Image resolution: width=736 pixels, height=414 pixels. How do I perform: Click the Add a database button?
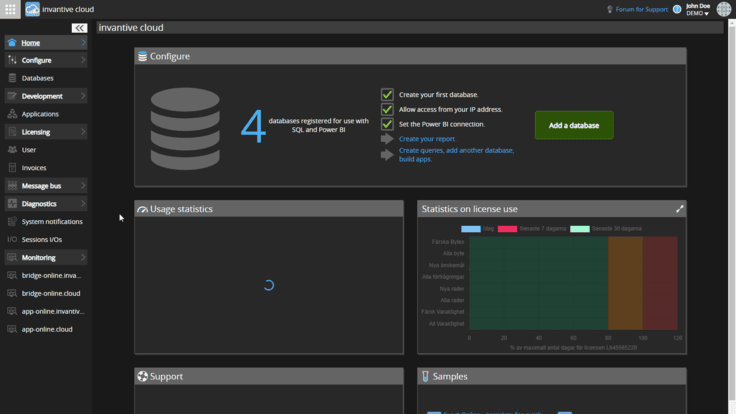point(574,125)
